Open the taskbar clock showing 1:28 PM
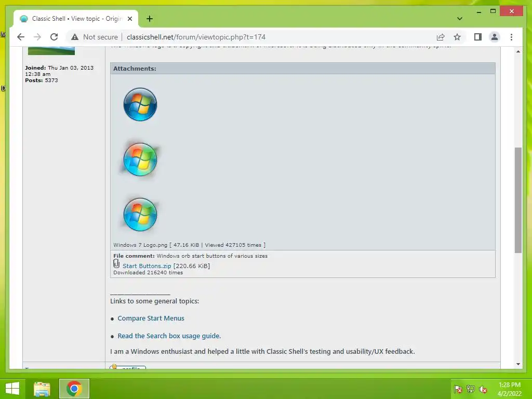Screen dimensions: 532x399 tap(509, 389)
